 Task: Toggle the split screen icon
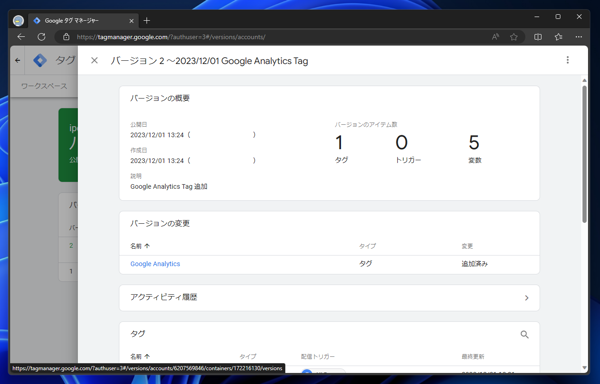pyautogui.click(x=538, y=37)
